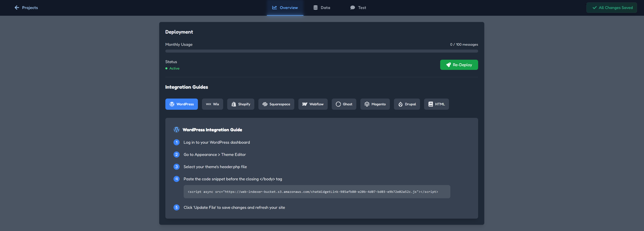The image size is (644, 231).
Task: Click 'Go to Appearance > Theme Editor' step
Action: coord(214,155)
